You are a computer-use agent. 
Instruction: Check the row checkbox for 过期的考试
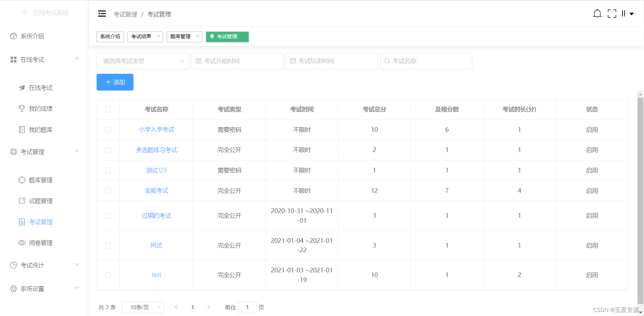[x=108, y=216]
